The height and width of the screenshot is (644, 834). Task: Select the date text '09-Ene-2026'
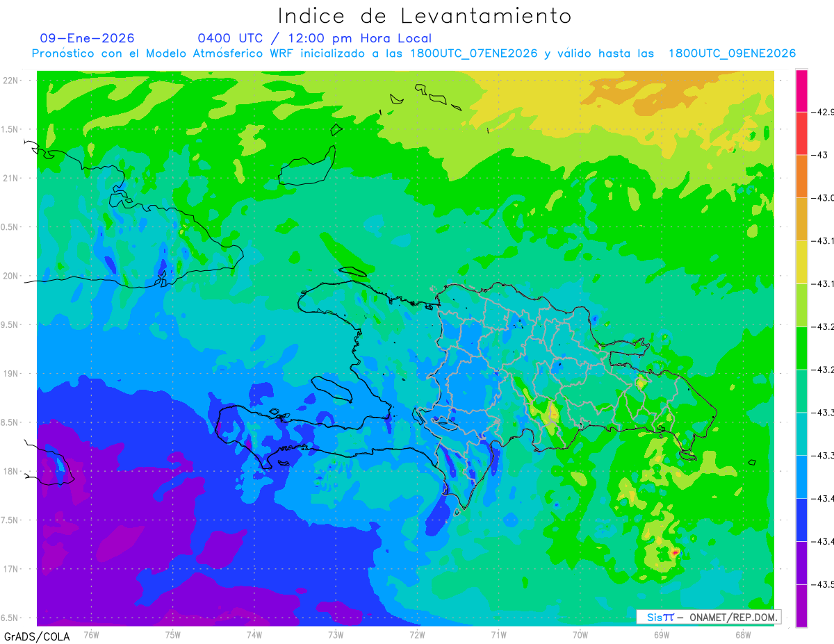click(x=87, y=38)
